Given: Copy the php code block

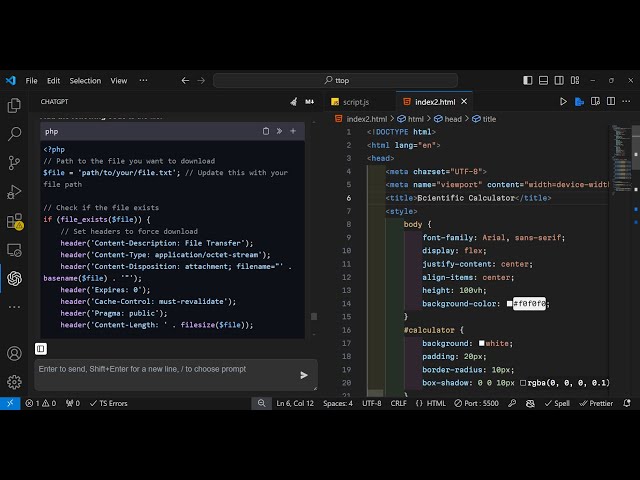Looking at the screenshot, I should point(266,131).
